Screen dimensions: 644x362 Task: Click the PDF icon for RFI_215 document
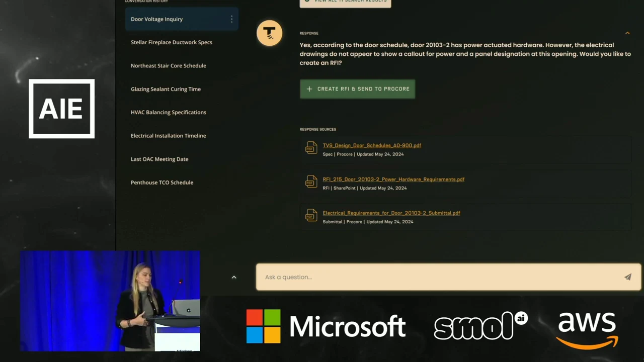point(311,182)
